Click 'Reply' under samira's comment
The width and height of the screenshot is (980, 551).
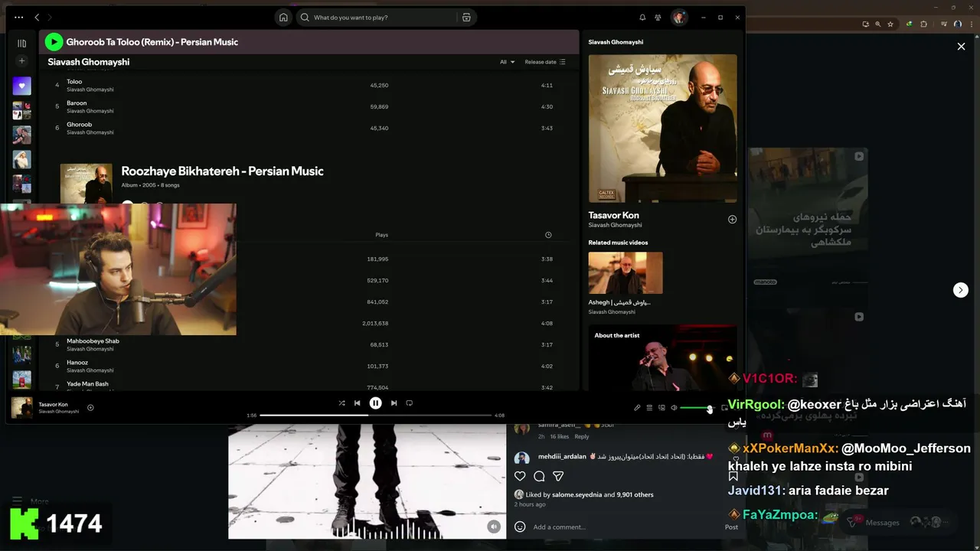pos(582,436)
